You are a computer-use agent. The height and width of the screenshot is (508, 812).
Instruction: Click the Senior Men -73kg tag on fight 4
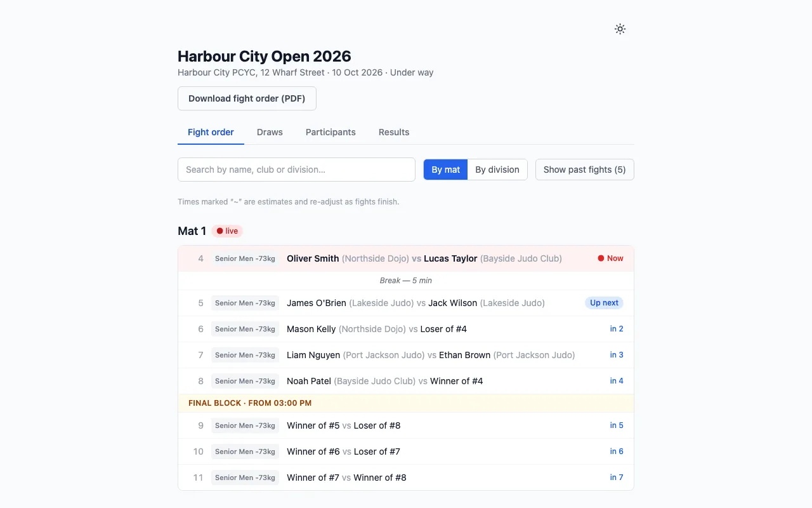pos(245,258)
